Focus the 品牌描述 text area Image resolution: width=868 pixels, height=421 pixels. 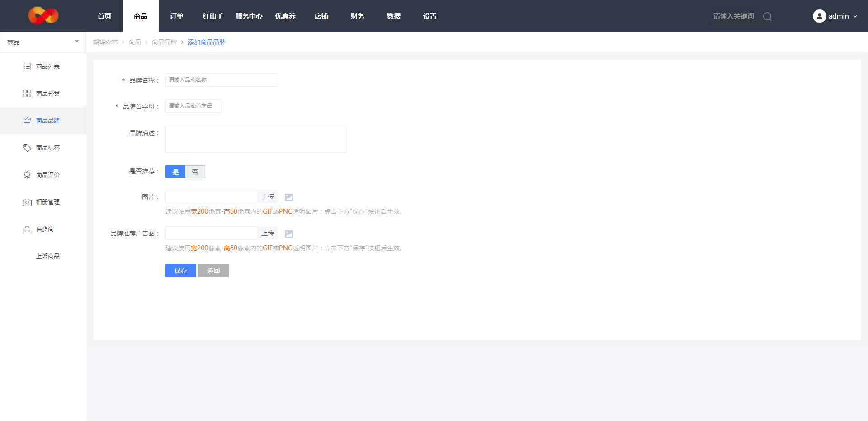[256, 139]
